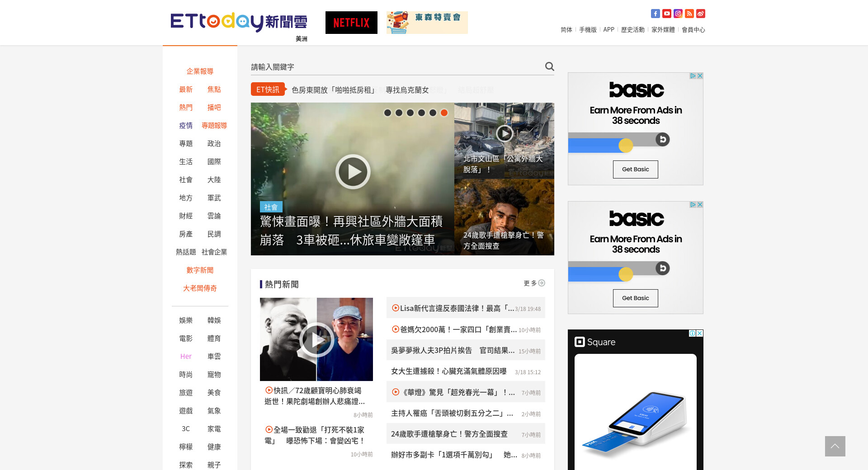Image resolution: width=868 pixels, height=470 pixels.
Task: Select the third carousel dot
Action: (x=410, y=113)
